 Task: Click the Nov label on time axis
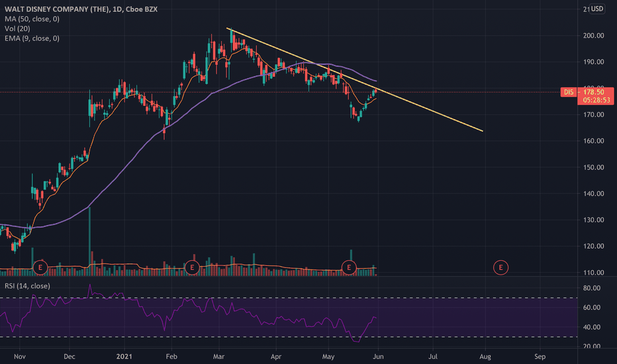click(x=20, y=357)
